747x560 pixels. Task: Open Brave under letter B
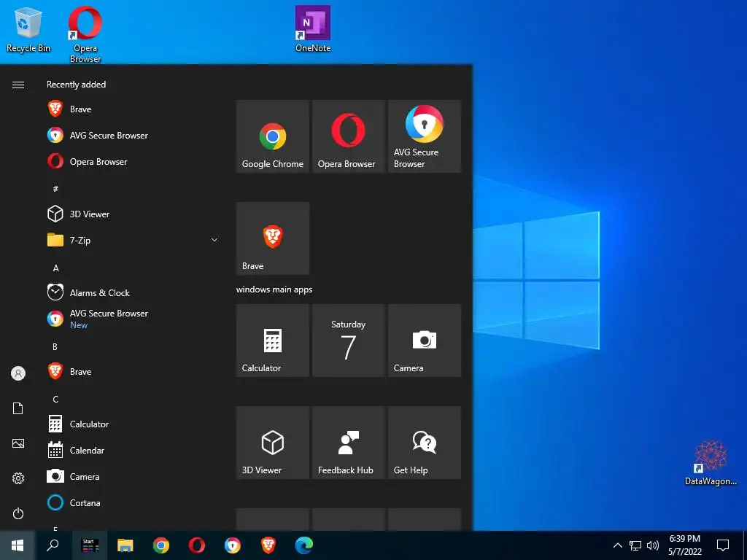click(133, 371)
